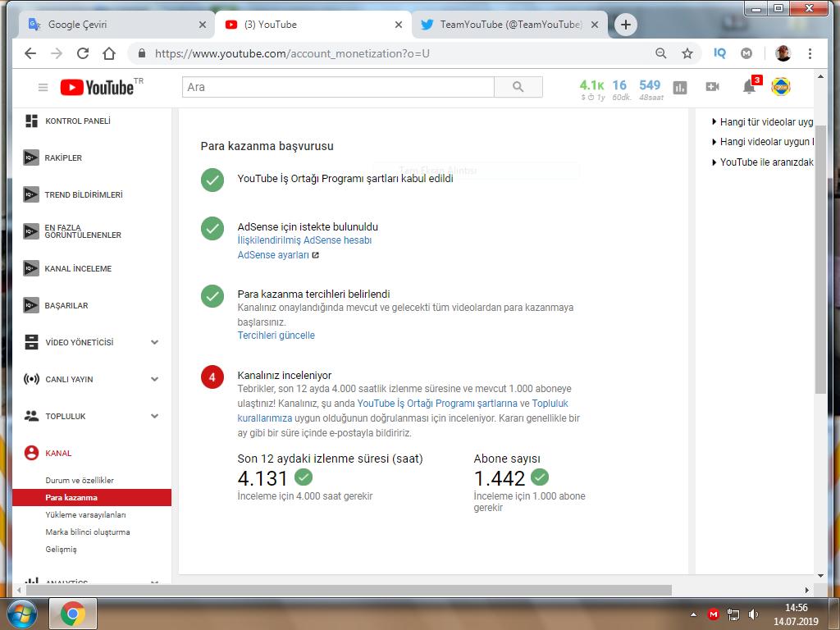The width and height of the screenshot is (840, 630).
Task: Go back with browser back arrow
Action: [30, 53]
